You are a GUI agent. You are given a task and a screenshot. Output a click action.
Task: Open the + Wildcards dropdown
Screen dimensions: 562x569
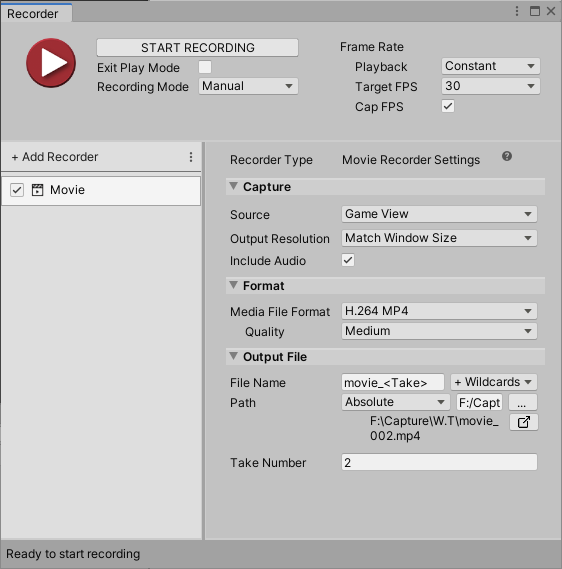494,382
